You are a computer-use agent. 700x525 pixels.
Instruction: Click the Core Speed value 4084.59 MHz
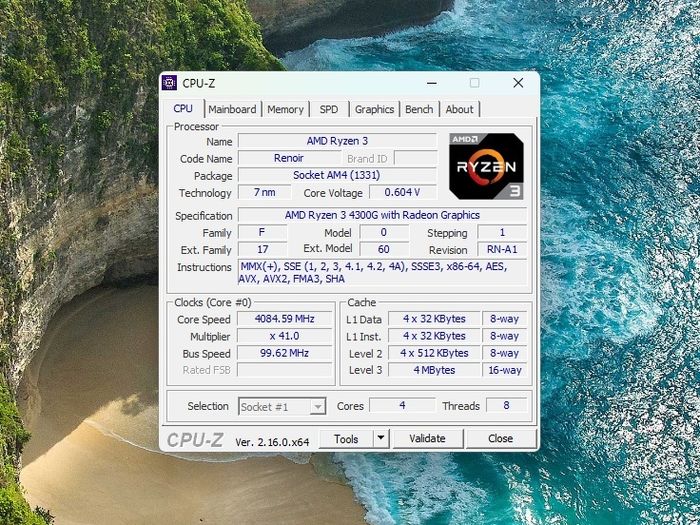tap(284, 319)
